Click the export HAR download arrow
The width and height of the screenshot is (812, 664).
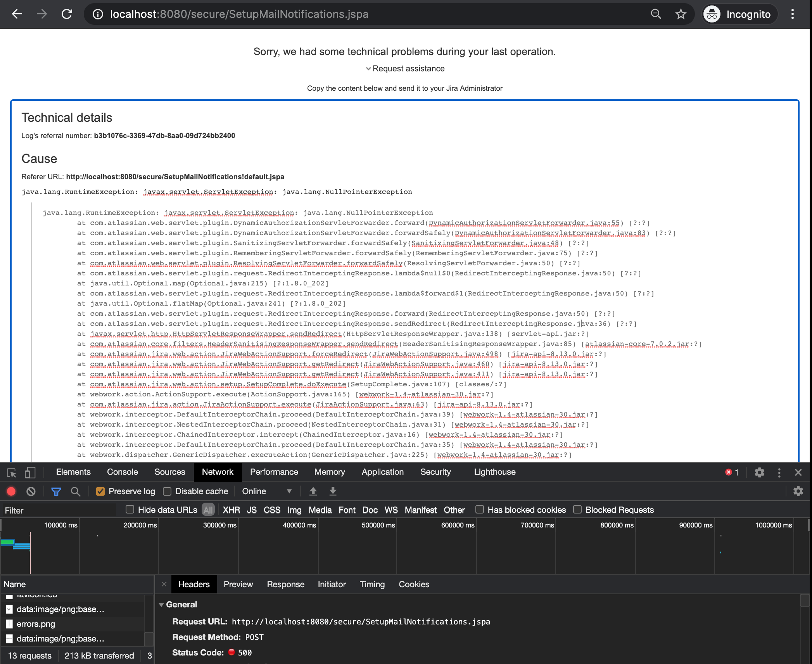[333, 491]
